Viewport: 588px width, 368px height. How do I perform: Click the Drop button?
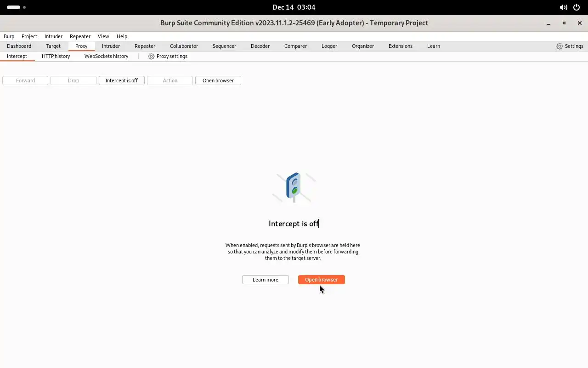pos(73,80)
